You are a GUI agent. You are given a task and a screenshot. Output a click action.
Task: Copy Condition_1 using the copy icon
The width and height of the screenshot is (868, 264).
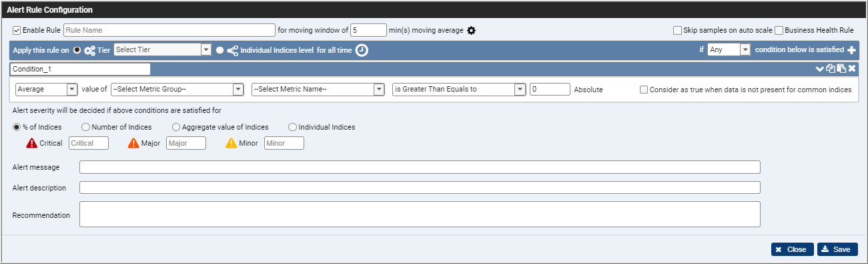coord(831,68)
